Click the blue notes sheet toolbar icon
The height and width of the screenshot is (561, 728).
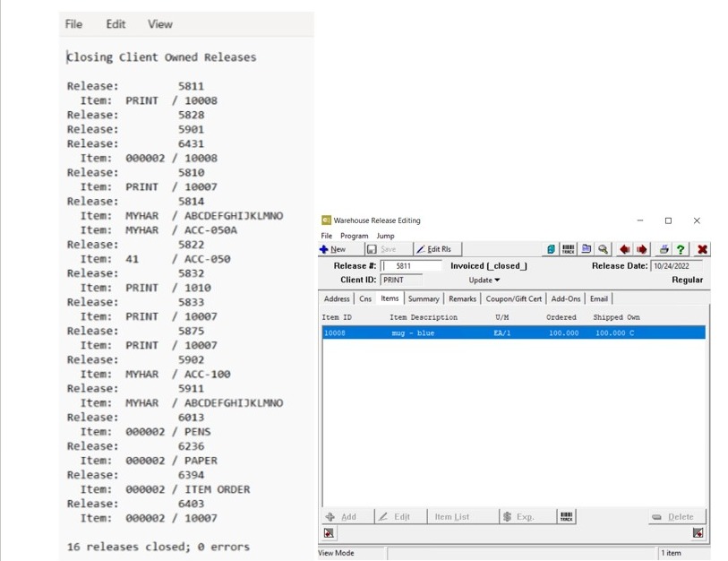(586, 249)
